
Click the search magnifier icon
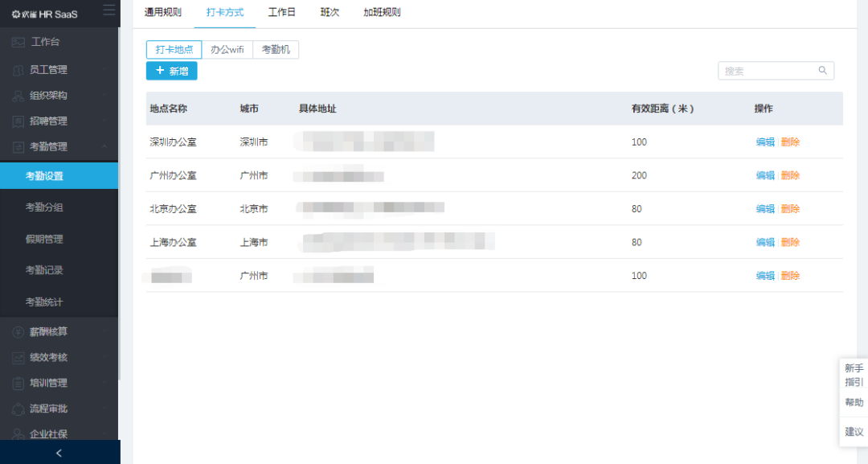click(x=823, y=70)
